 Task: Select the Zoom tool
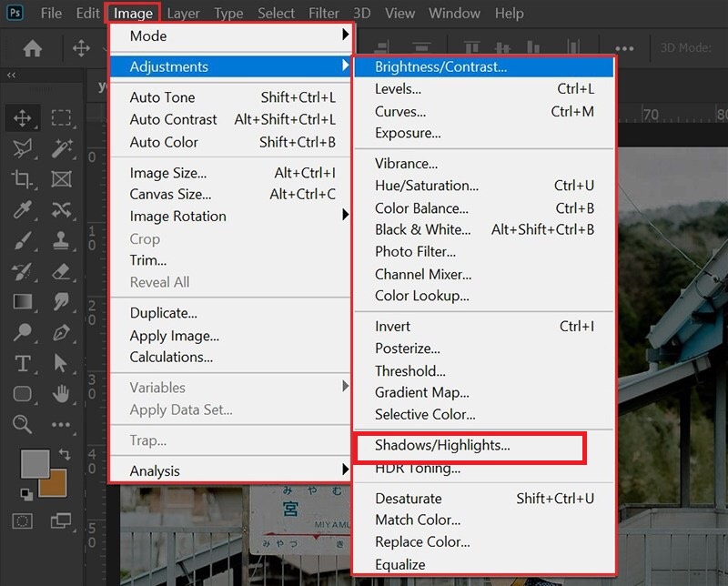pyautogui.click(x=22, y=424)
